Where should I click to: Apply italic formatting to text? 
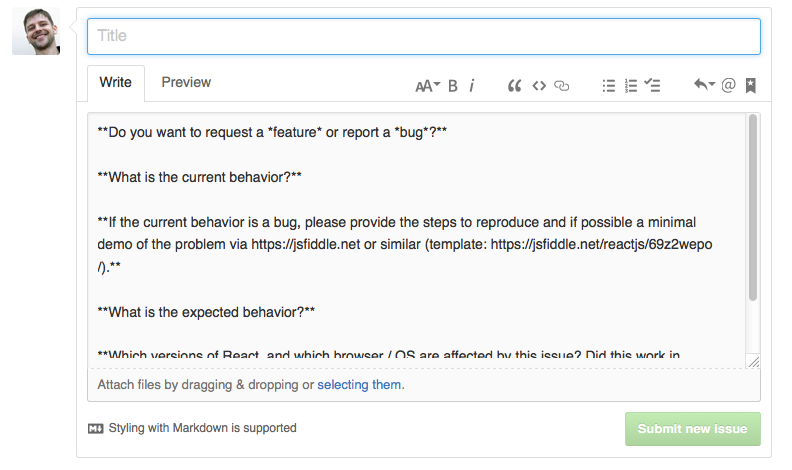(x=472, y=86)
